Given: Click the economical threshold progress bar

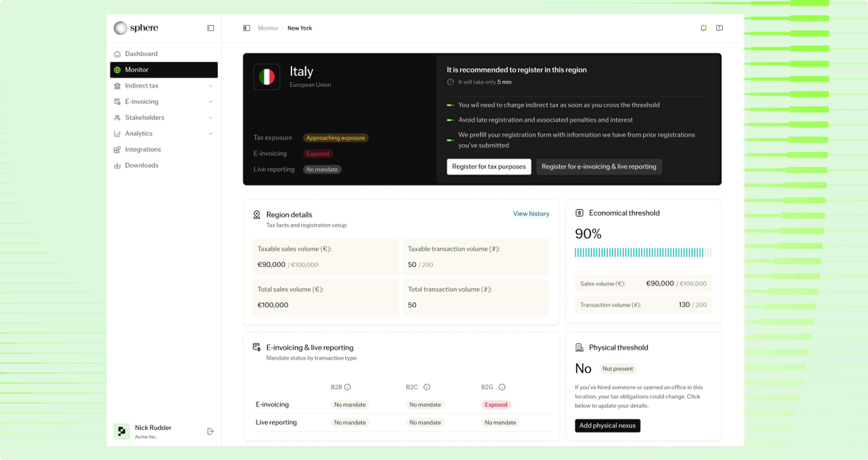Looking at the screenshot, I should [643, 252].
